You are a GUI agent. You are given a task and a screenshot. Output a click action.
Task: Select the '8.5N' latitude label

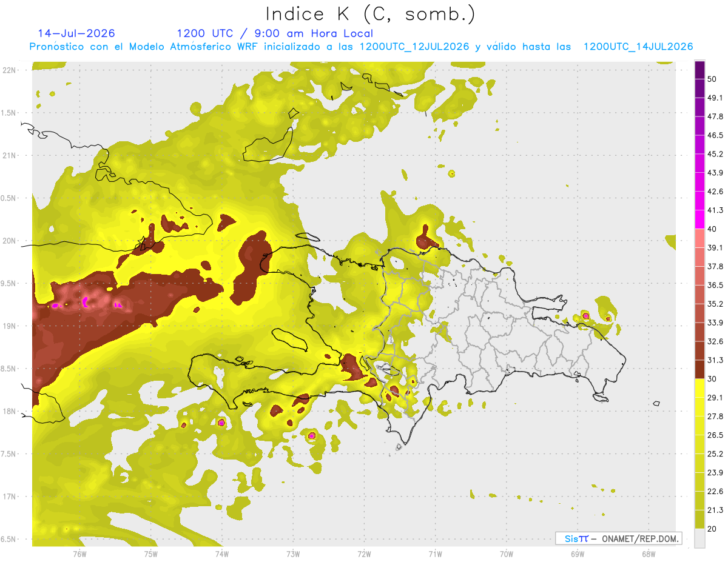pyautogui.click(x=10, y=369)
